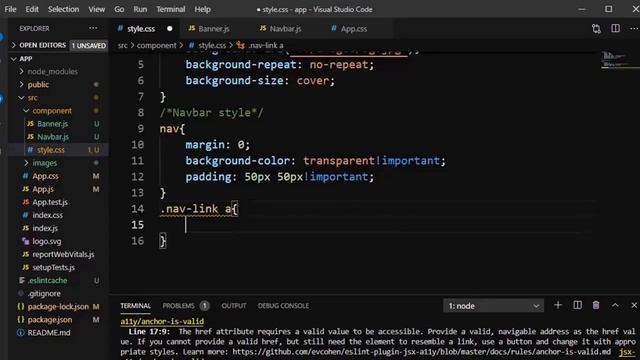Click the open changes compare icon
Screen dimensions: 640x360
click(x=596, y=29)
